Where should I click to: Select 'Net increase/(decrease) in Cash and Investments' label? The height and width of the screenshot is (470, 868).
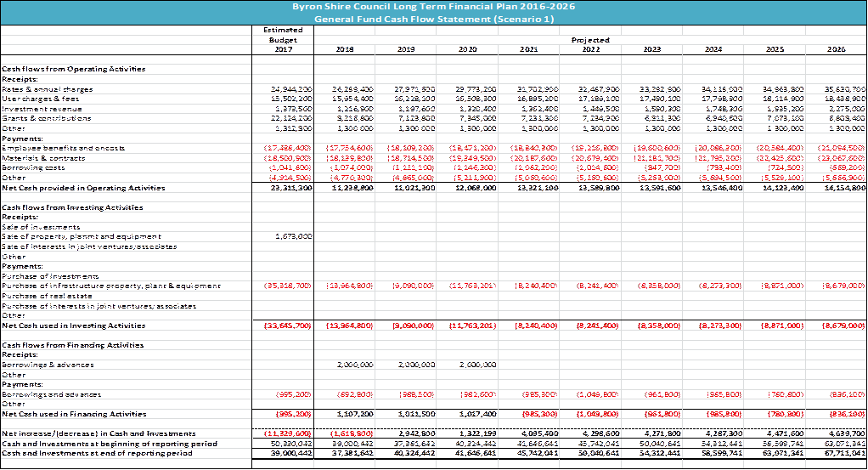click(99, 433)
